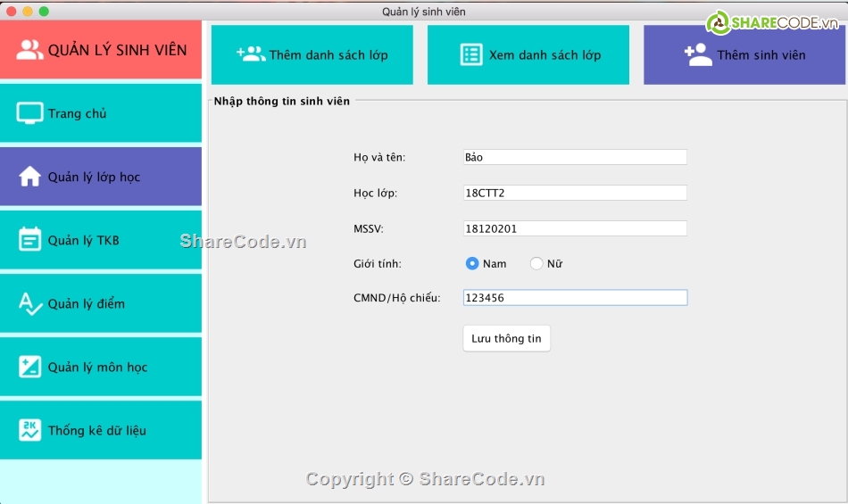Focus the Học lớp input field
Image resolution: width=848 pixels, height=504 pixels.
pyautogui.click(x=575, y=193)
